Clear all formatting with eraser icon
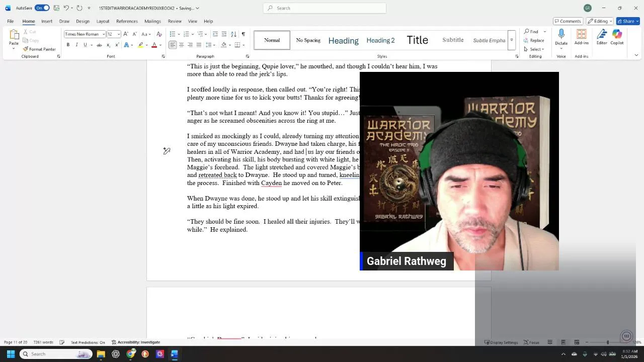 pos(159,34)
